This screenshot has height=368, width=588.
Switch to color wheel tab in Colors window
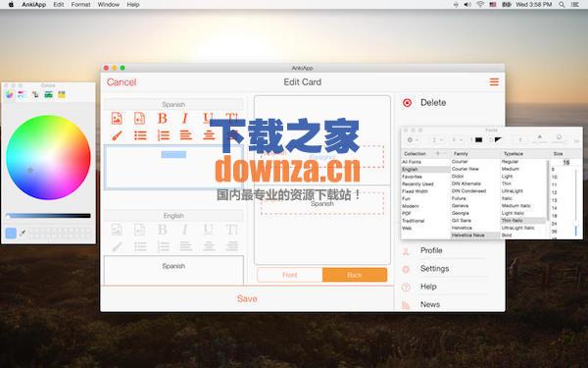(x=10, y=94)
